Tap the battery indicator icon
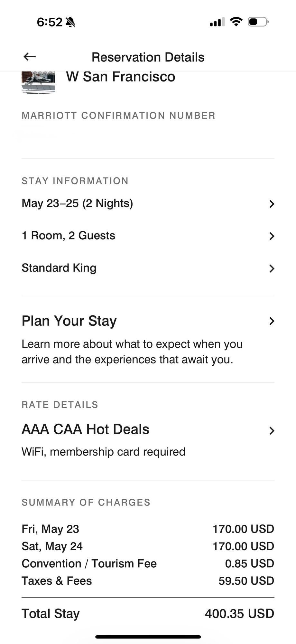Screen dimensions: 296x644 coord(258,22)
